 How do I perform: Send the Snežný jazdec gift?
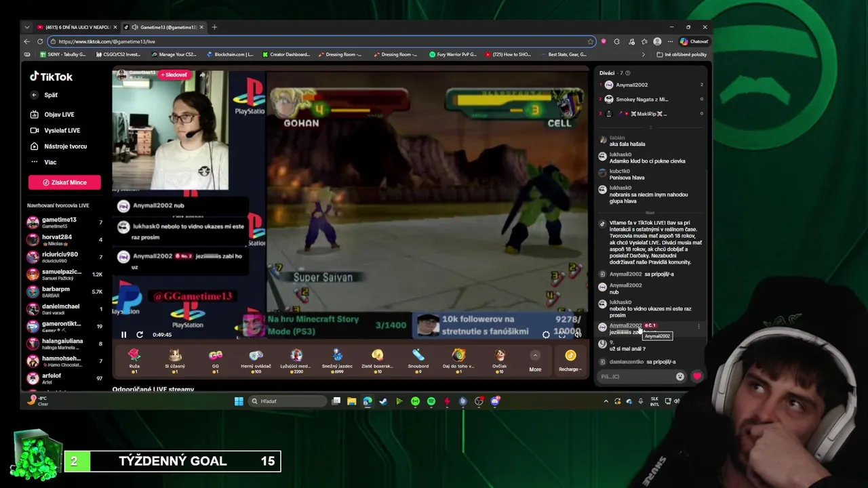coord(337,360)
